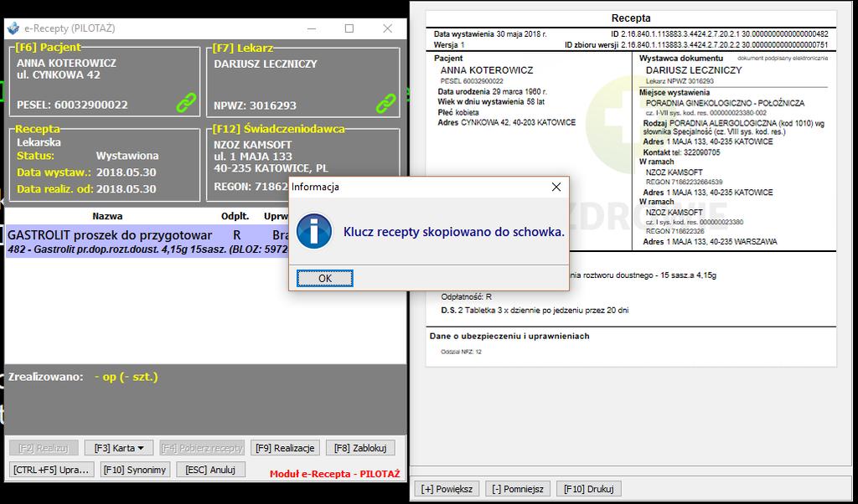Screen dimensions: 858x504
Task: Click the [F6] Pacjent panel header
Action: coord(48,47)
